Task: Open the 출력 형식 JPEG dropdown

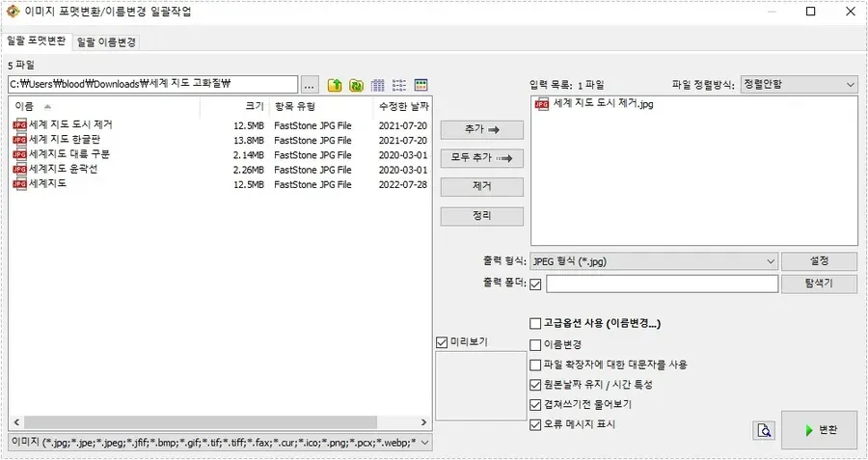Action: coord(654,261)
